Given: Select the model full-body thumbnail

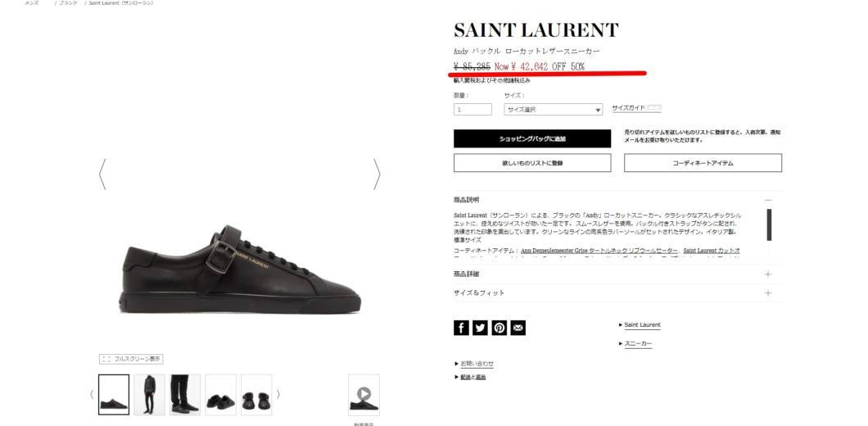Looking at the screenshot, I should click(x=150, y=395).
